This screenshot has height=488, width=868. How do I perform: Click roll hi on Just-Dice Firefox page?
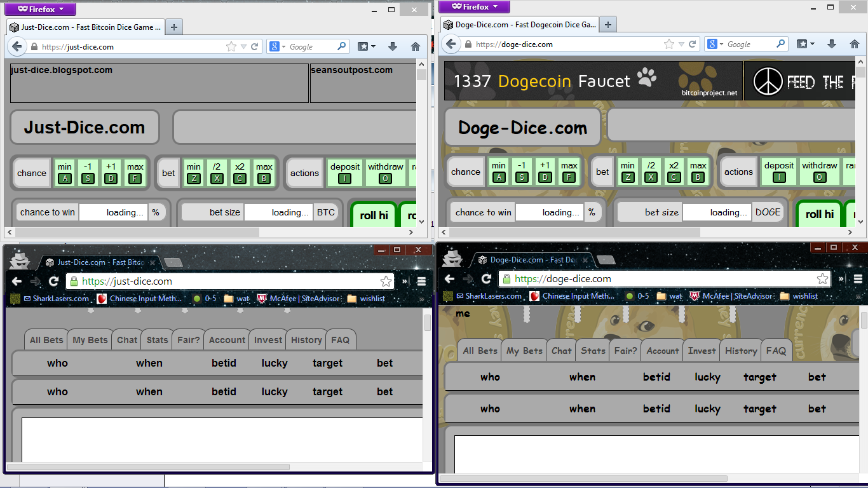coord(374,215)
